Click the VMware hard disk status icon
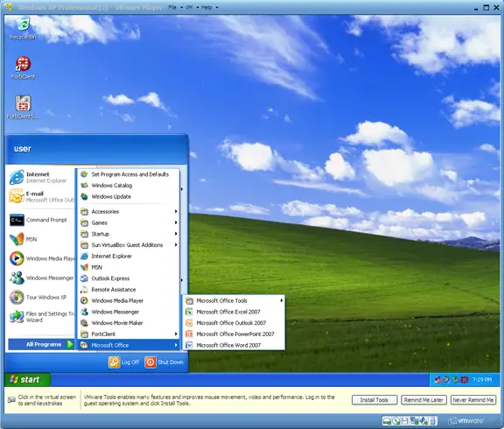 coord(387,420)
